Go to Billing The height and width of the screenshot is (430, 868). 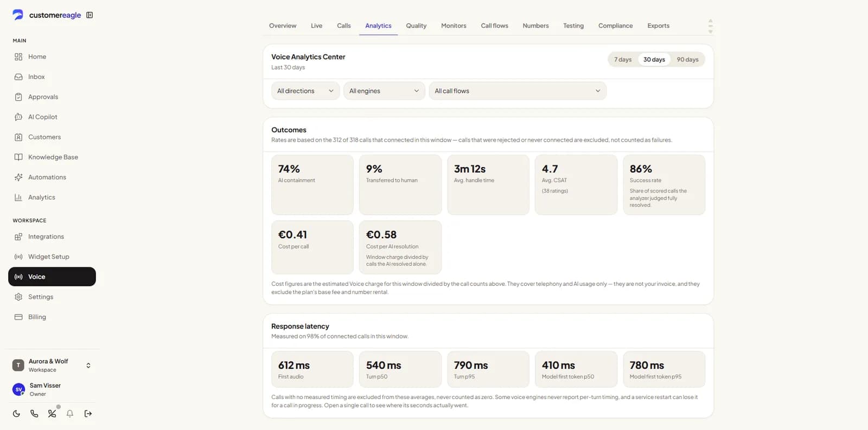pos(52,317)
